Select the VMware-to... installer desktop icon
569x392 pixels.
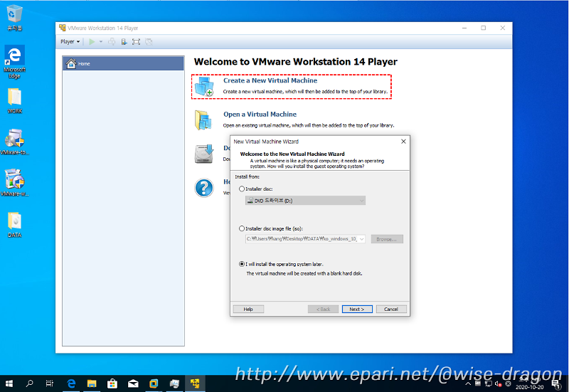(x=14, y=142)
